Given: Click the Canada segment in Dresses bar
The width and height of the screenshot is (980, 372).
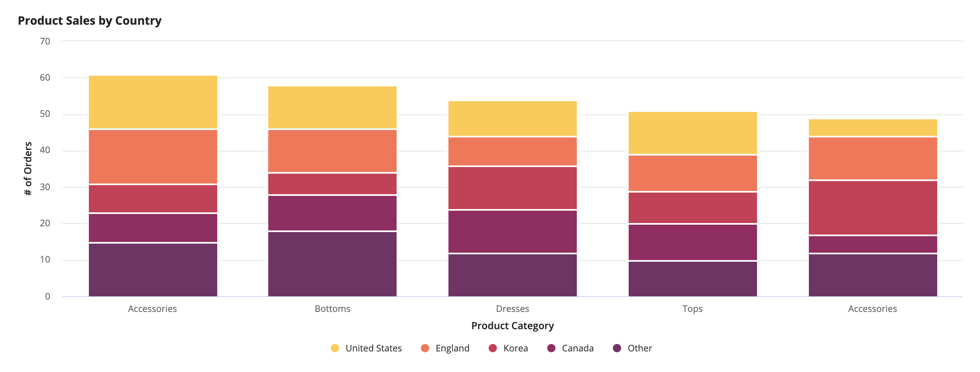Looking at the screenshot, I should point(513,232).
